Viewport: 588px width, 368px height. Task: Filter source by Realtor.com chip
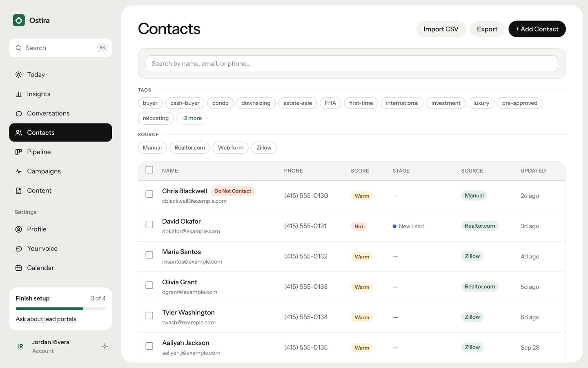(x=190, y=148)
